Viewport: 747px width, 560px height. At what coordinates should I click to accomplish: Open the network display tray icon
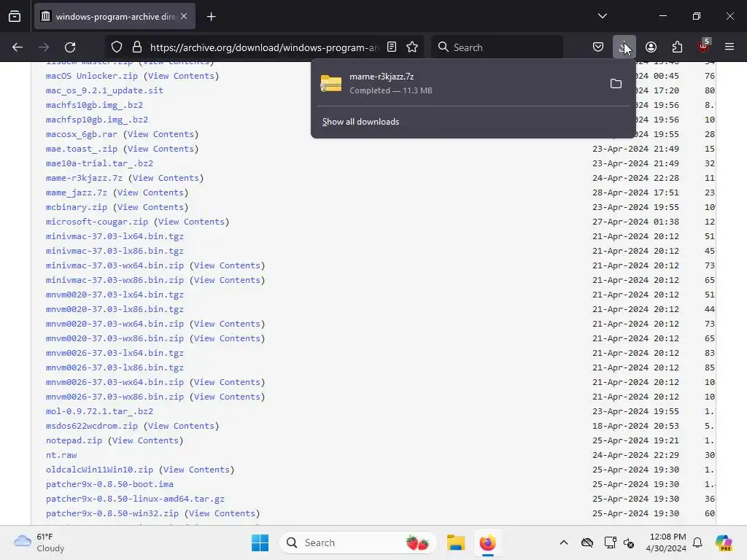coord(610,542)
